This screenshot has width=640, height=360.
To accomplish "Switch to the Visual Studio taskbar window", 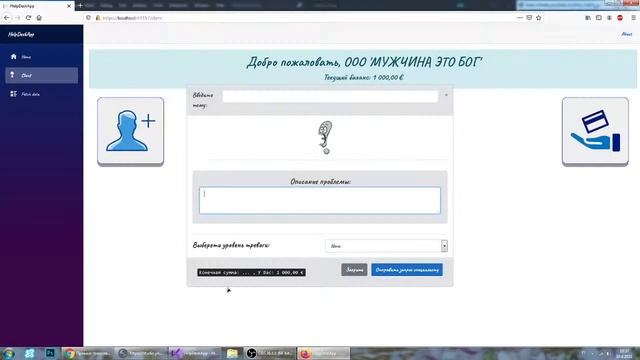I will coord(195,353).
